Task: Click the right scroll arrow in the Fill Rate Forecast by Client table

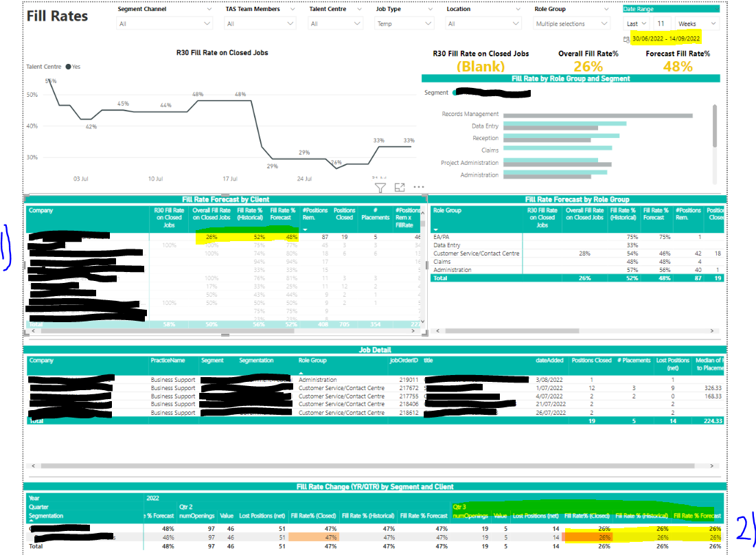Action: point(413,331)
